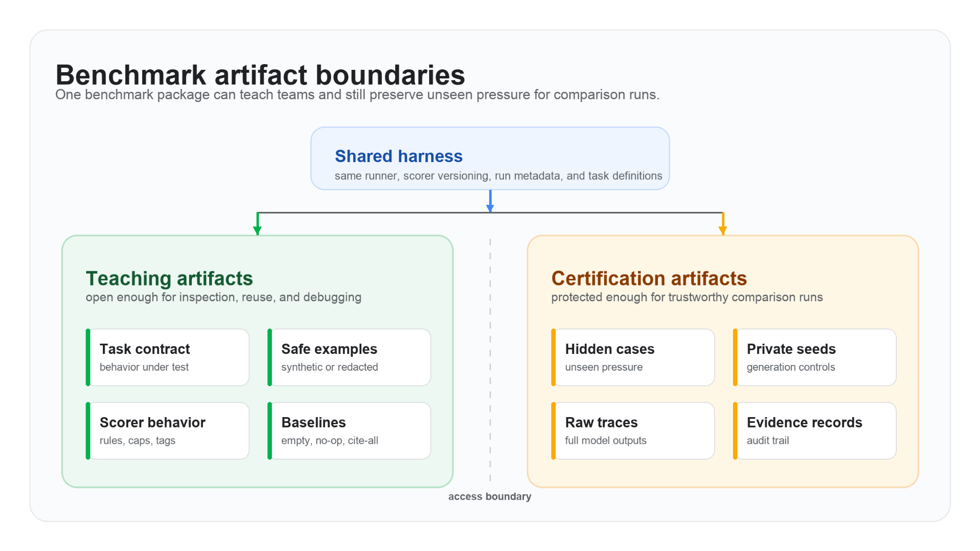
Task: Click 'empty, no-op, cite-all' text
Action: (330, 441)
